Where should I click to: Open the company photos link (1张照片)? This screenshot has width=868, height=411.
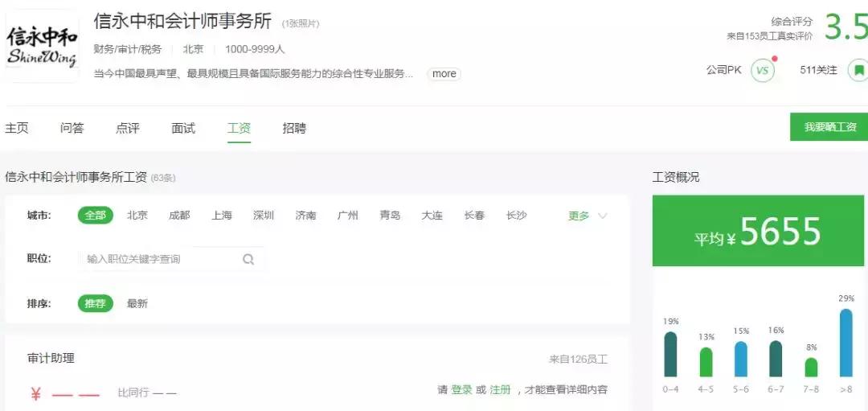[301, 24]
